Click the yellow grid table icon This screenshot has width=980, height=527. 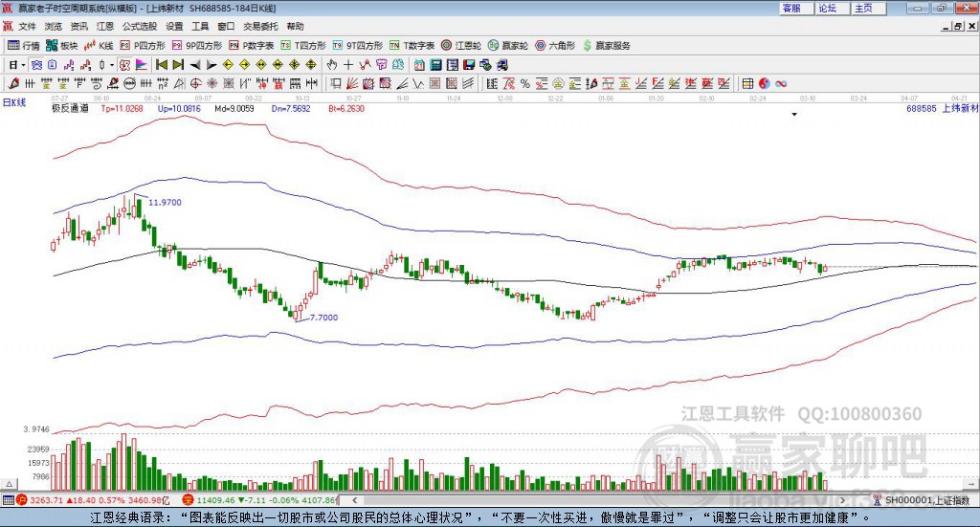747,83
